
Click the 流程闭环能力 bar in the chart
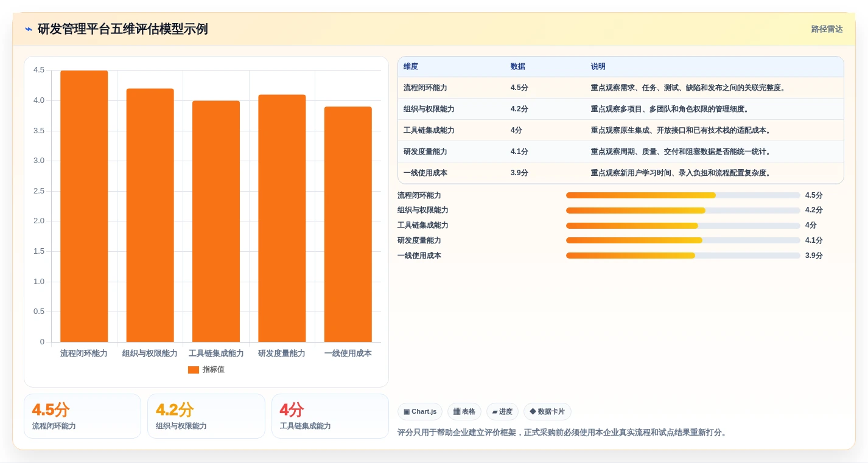(x=84, y=206)
